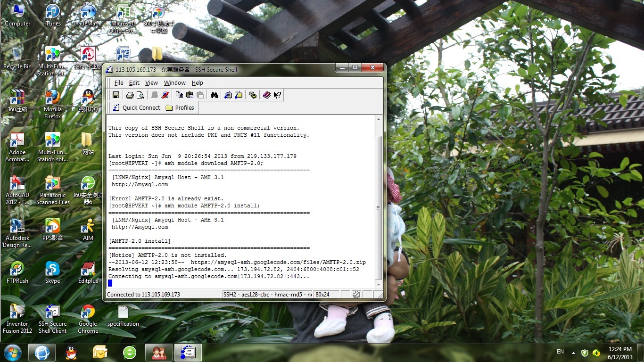This screenshot has width=644, height=362.
Task: Click the Print toolbar icon
Action: pyautogui.click(x=130, y=95)
